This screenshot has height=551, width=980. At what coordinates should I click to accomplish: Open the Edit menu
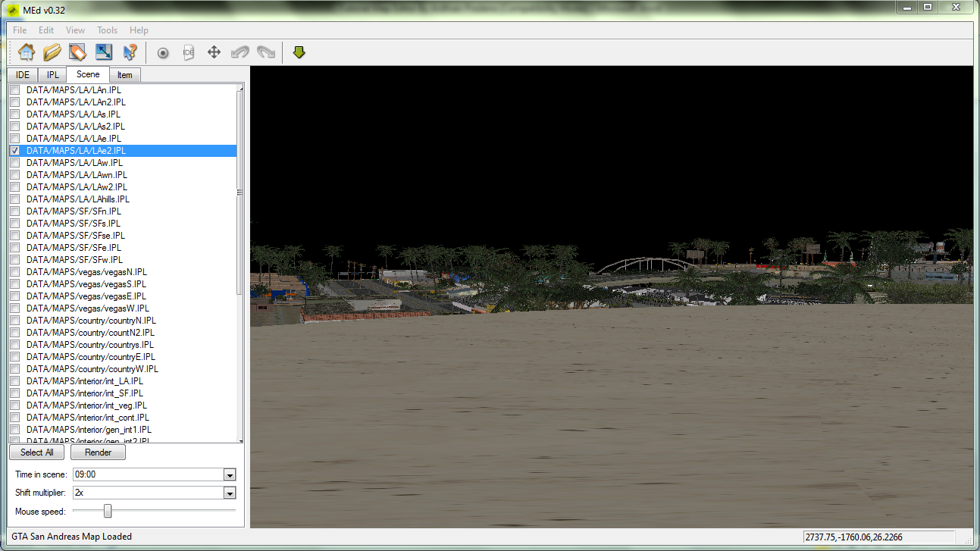pos(46,30)
